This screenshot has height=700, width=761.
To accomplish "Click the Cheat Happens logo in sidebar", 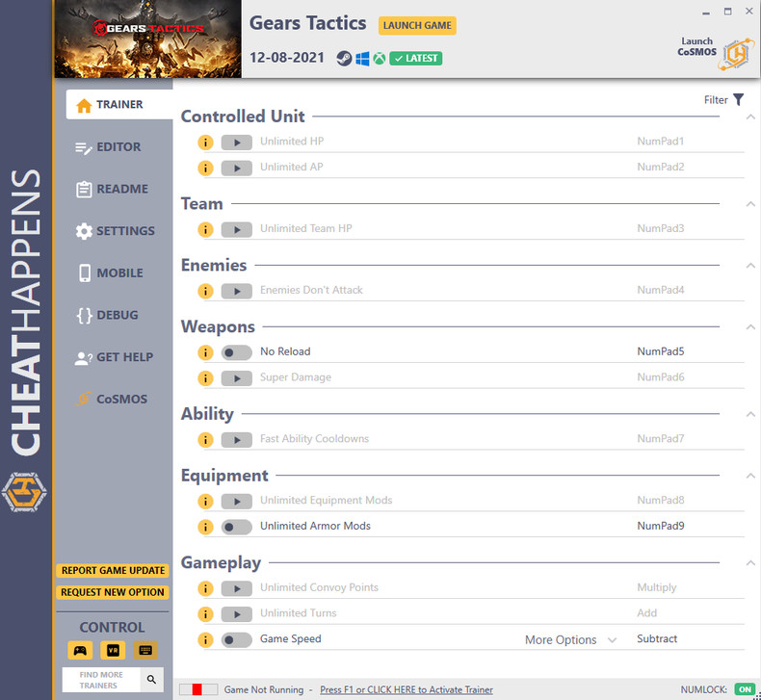I will point(24,492).
